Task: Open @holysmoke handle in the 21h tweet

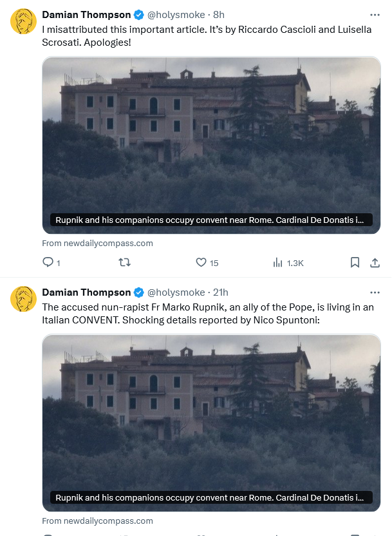Action: point(176,292)
